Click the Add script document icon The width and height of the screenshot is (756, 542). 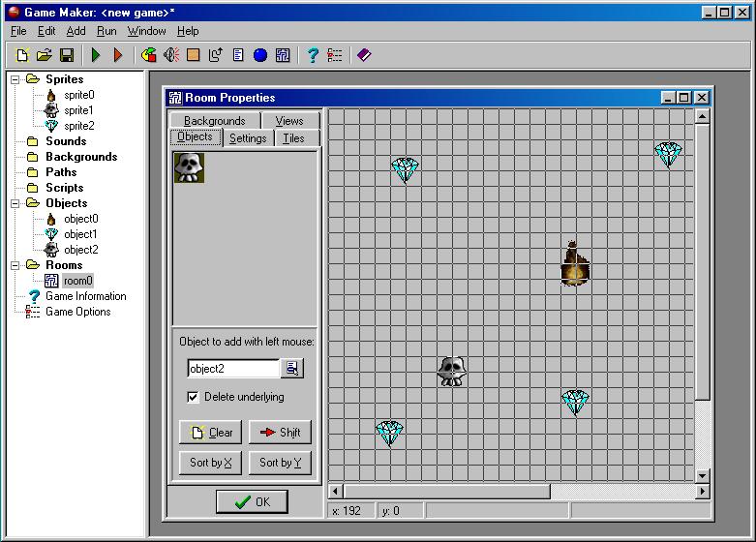click(x=238, y=56)
